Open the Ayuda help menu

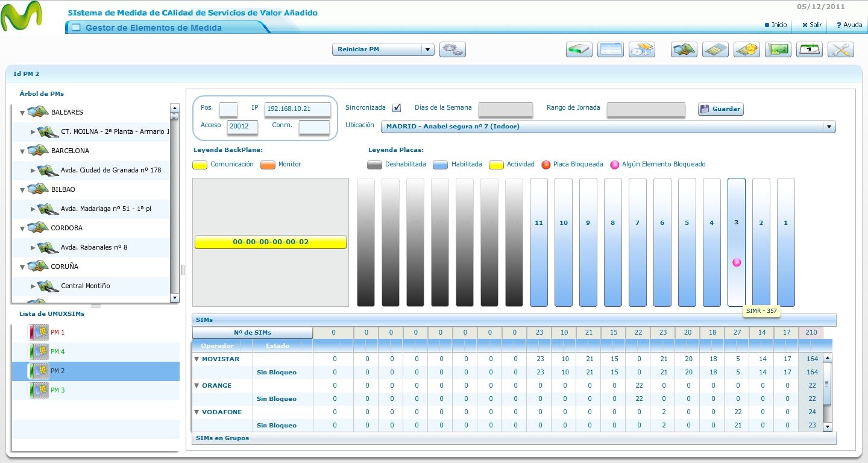tap(849, 25)
